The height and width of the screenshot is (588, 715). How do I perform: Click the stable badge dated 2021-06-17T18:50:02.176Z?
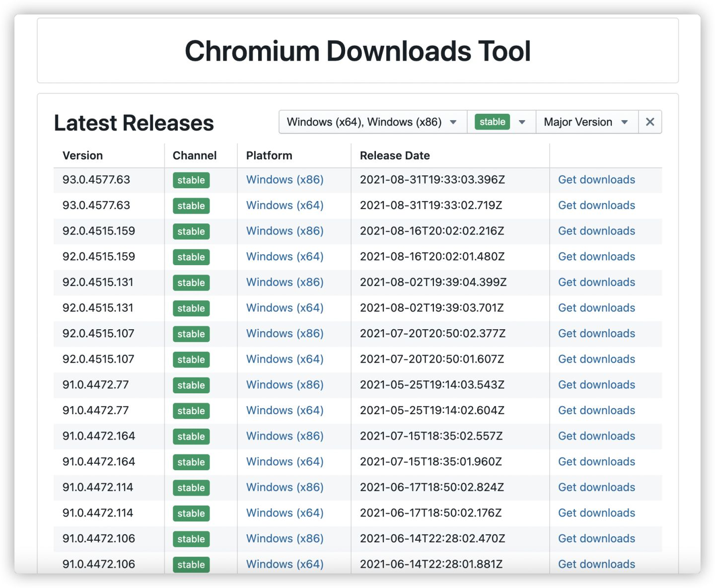pos(191,514)
